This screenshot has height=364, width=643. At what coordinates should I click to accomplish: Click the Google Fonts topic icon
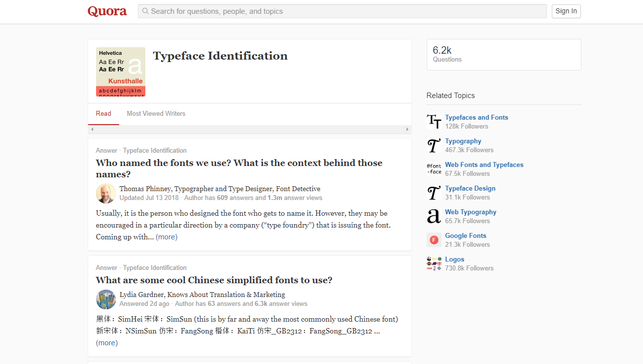[x=434, y=240]
